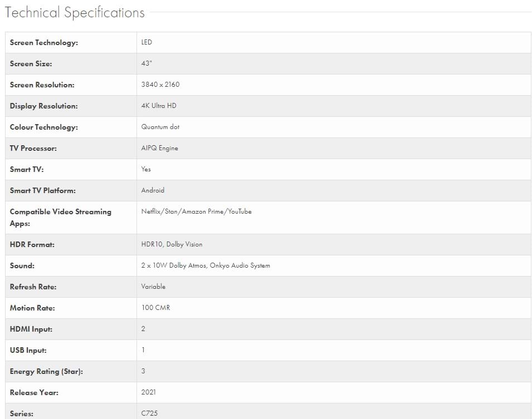This screenshot has height=419, width=532.
Task: Click the 4K Ultra HD value
Action: (159, 106)
